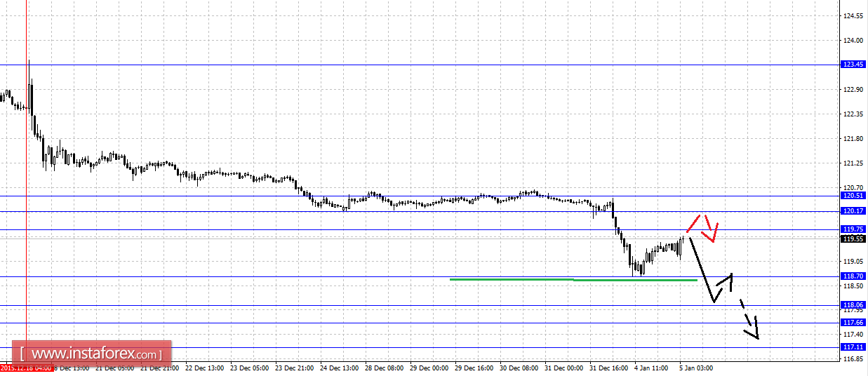
Task: Select the green horizontal support line
Action: 573,280
